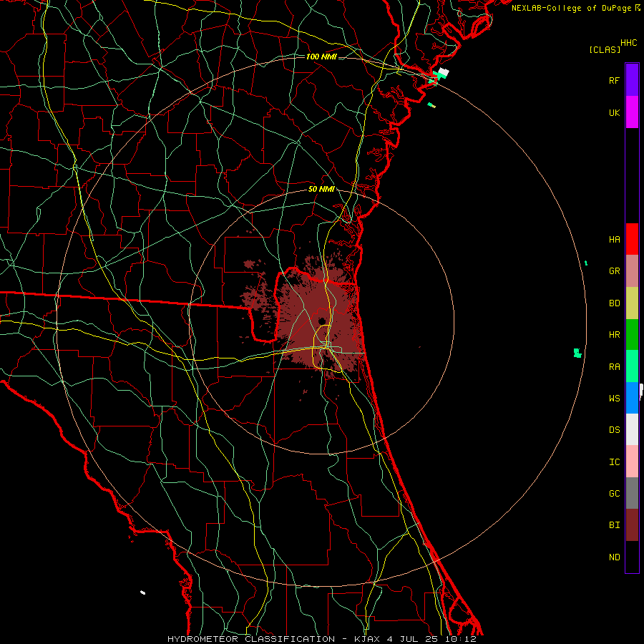
Task: Click the green rain echo far east offshore
Action: (577, 353)
